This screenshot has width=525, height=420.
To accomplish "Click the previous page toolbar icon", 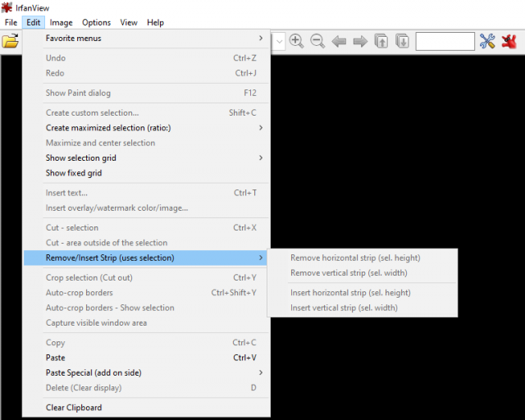I will [381, 41].
